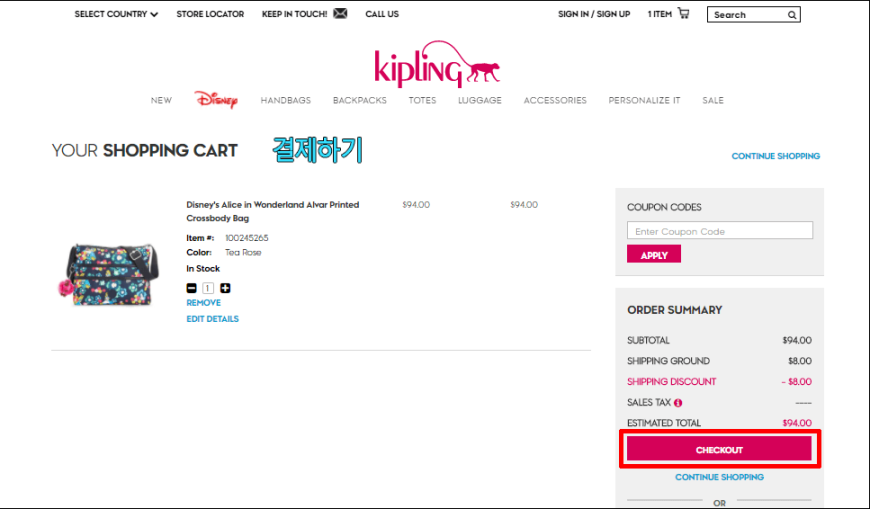The height and width of the screenshot is (509, 870).
Task: Increase quantity with plus icon
Action: point(225,288)
